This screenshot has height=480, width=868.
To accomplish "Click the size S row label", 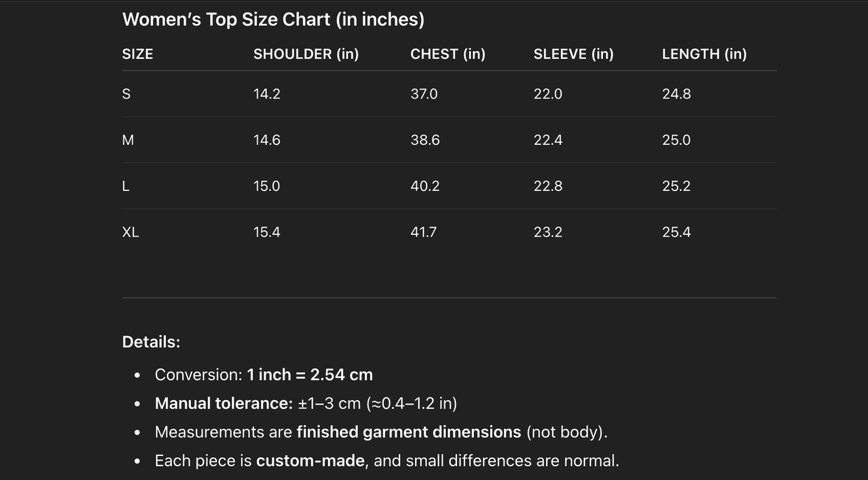I will pos(126,94).
